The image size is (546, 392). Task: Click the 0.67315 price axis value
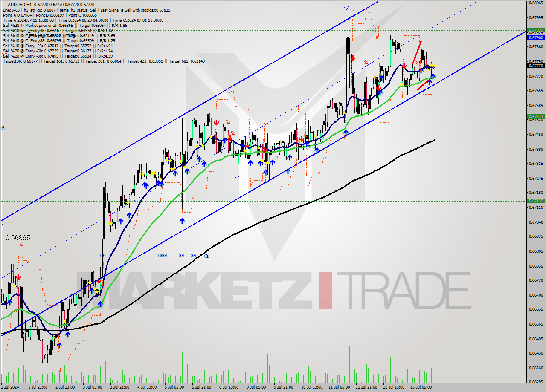point(536,164)
